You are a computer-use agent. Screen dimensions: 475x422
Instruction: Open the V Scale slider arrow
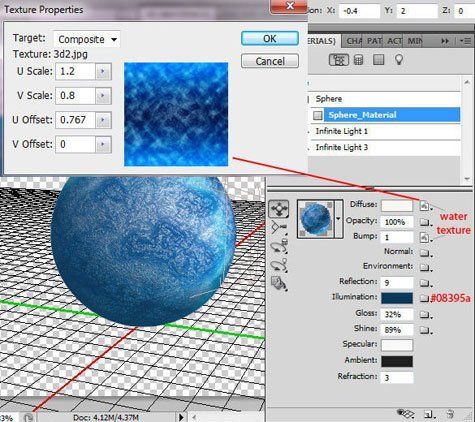pos(103,96)
